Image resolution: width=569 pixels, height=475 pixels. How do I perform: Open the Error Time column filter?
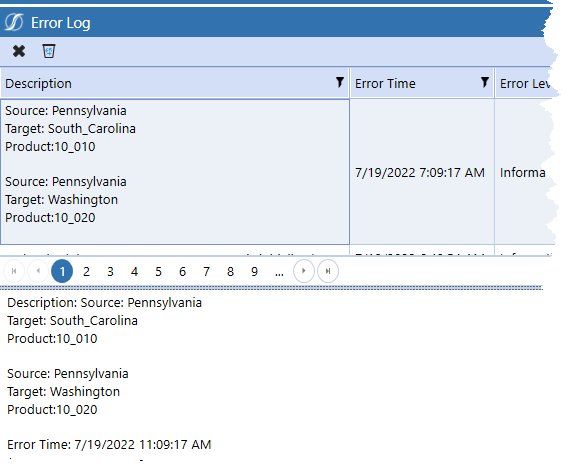(485, 82)
